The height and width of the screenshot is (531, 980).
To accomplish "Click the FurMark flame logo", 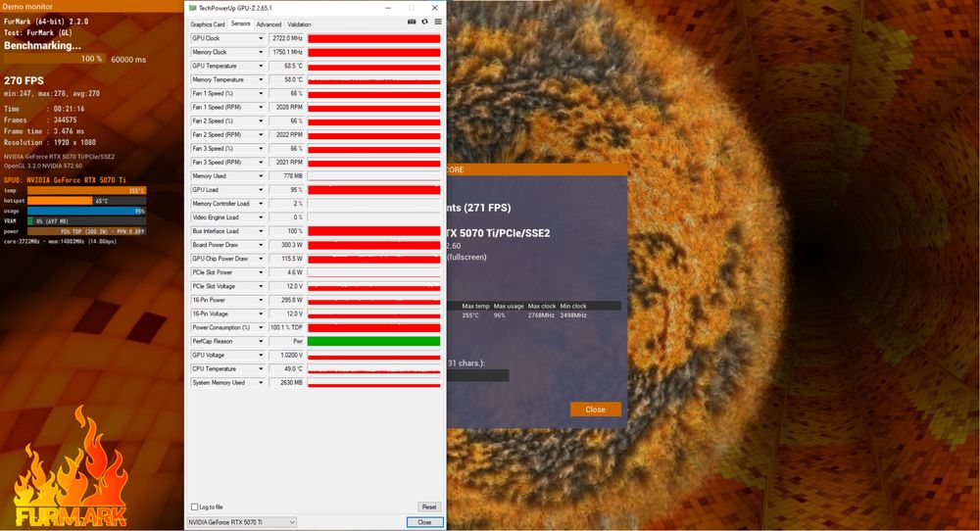I will [72, 467].
